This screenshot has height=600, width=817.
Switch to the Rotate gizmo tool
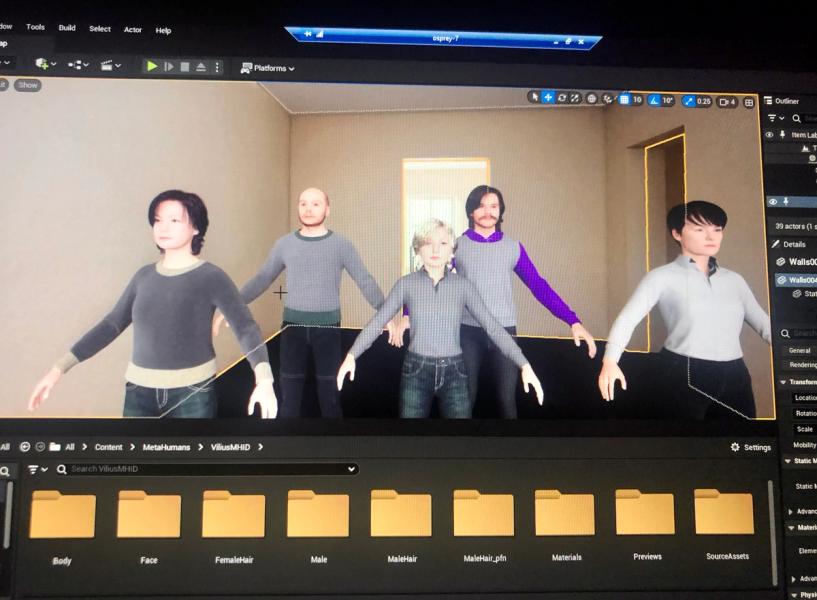pos(562,98)
